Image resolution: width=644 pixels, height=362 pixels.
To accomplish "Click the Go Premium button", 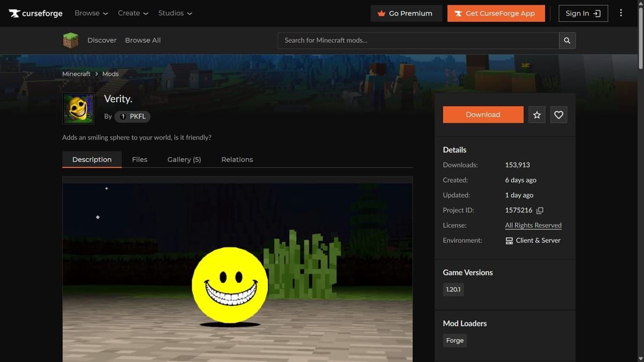I will (406, 13).
